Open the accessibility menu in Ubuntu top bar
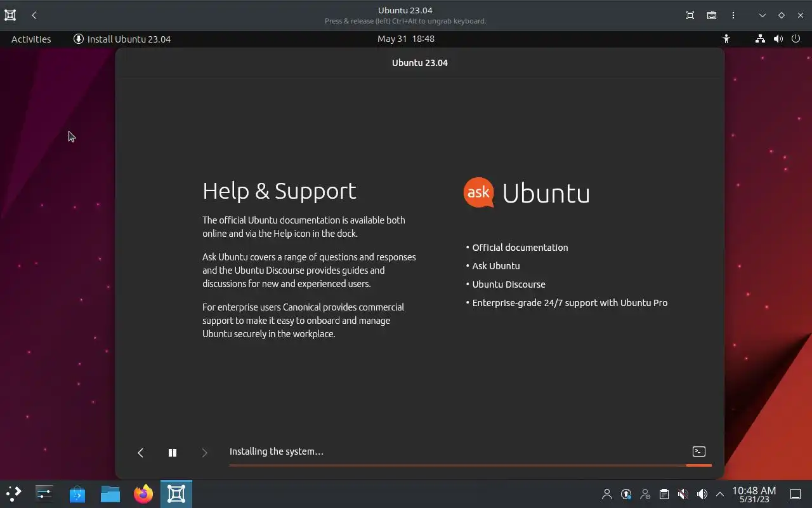This screenshot has width=812, height=508. 726,39
